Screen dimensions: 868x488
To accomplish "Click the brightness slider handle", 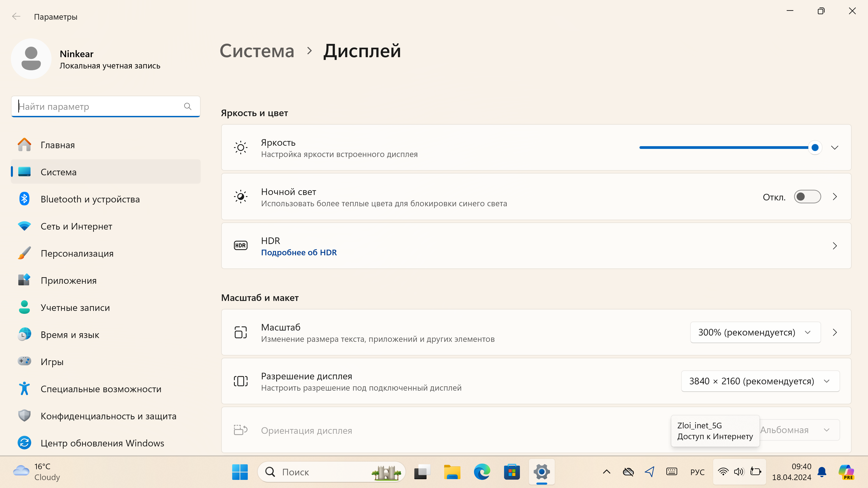I will point(815,148).
